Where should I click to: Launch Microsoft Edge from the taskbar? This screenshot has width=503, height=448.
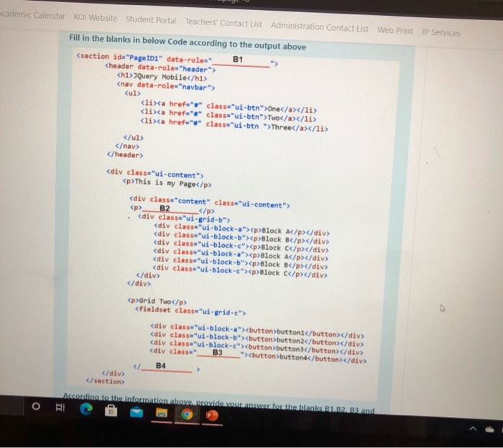tap(86, 409)
